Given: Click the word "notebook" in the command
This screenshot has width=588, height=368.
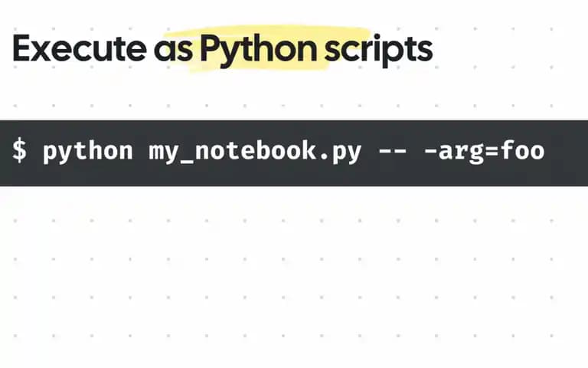Looking at the screenshot, I should point(256,149).
